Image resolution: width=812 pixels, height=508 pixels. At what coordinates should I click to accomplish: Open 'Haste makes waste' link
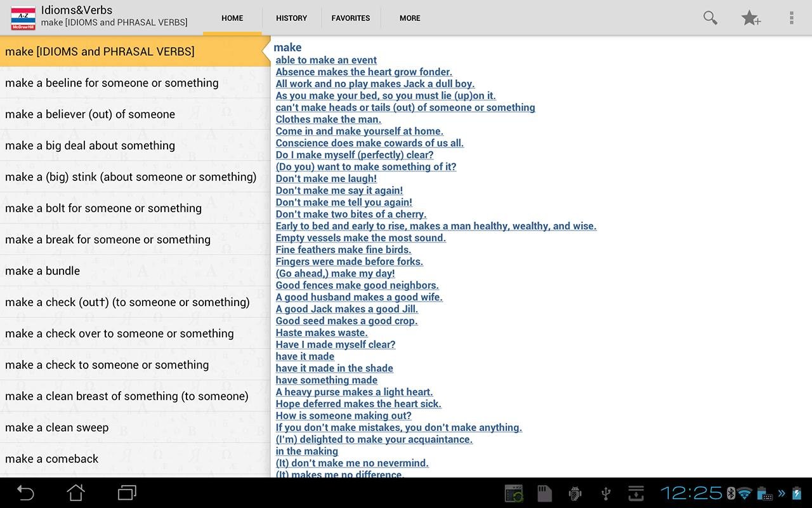coord(322,333)
